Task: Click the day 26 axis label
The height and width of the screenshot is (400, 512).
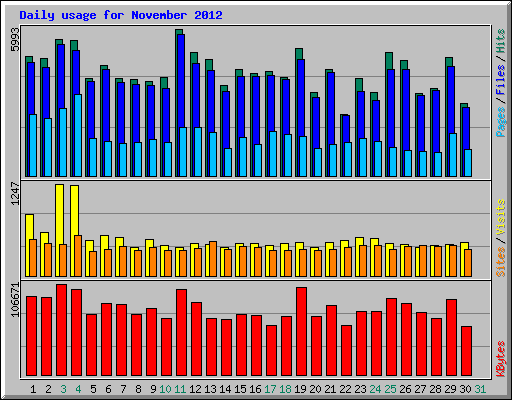Action: [x=405, y=389]
